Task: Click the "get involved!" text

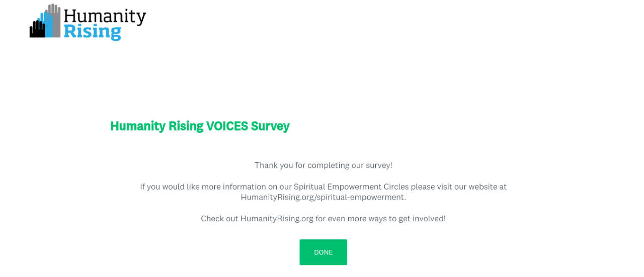Action: 422,219
